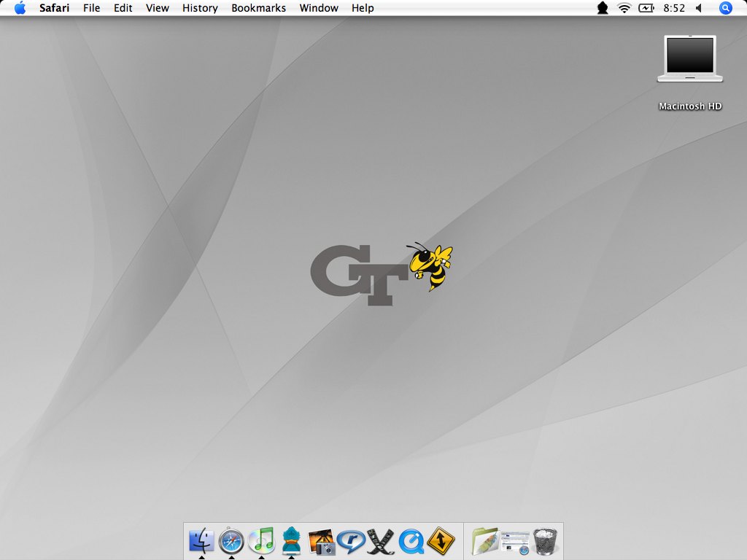Click the 8:52 menu bar clock

coord(674,8)
